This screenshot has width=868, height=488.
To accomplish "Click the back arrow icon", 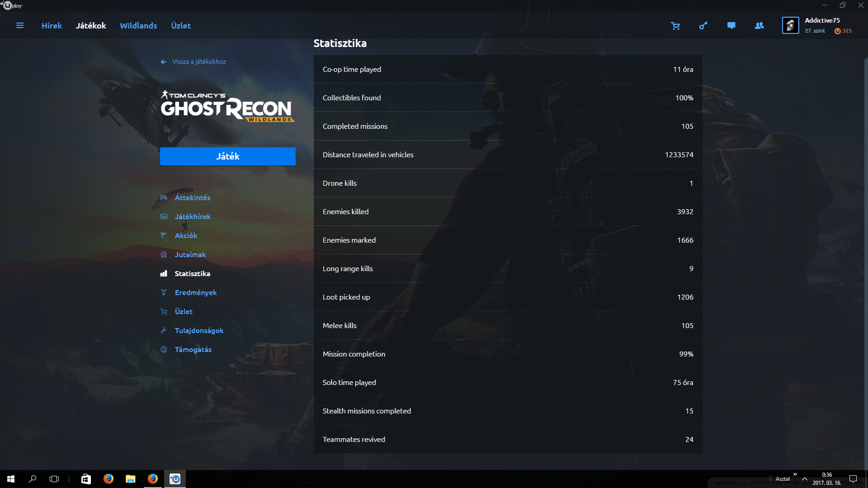I will [x=164, y=62].
